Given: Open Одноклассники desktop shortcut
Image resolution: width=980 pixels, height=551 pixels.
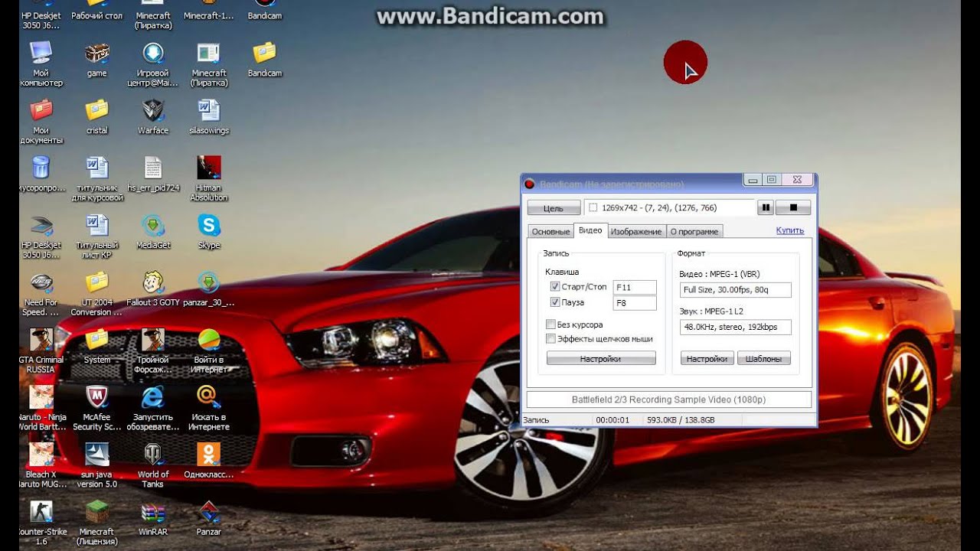Looking at the screenshot, I should 209,461.
